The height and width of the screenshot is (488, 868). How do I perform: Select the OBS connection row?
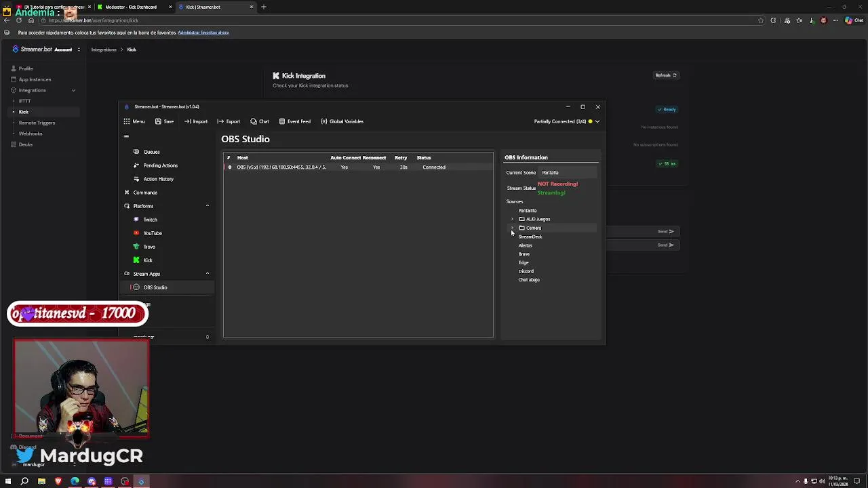tap(358, 167)
